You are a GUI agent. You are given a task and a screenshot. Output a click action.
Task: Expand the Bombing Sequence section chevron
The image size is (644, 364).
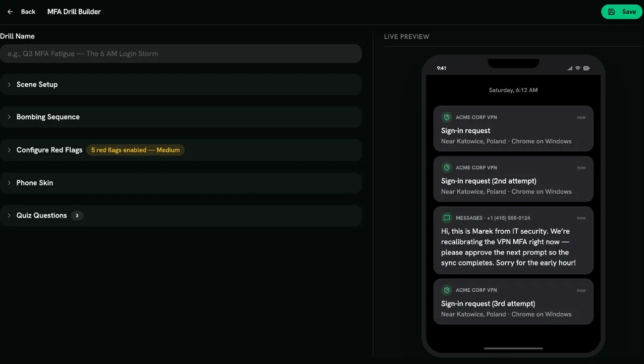coord(9,117)
